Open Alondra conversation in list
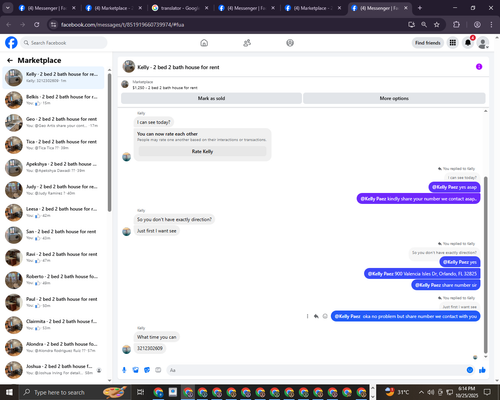The image size is (500, 400). [53, 347]
